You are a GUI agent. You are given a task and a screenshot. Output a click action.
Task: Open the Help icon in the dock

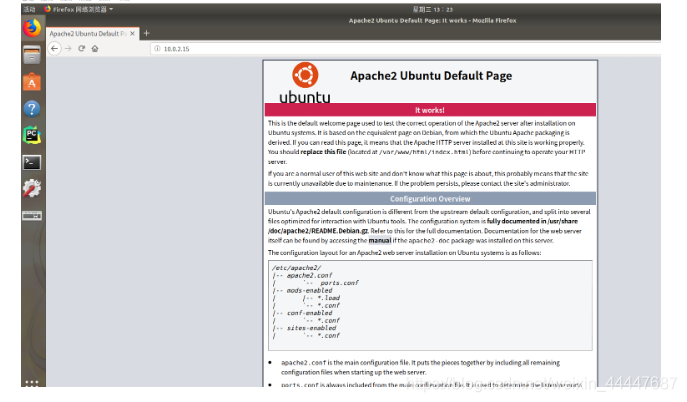[32, 109]
